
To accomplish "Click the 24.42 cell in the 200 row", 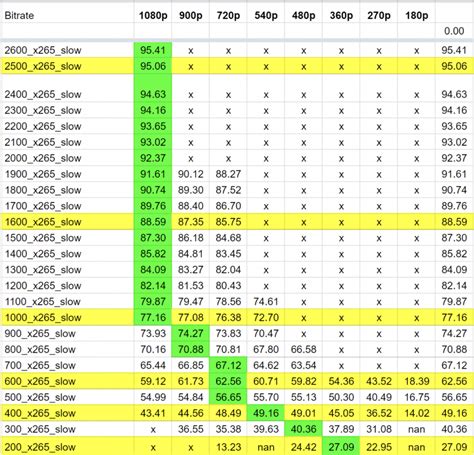I will [304, 447].
